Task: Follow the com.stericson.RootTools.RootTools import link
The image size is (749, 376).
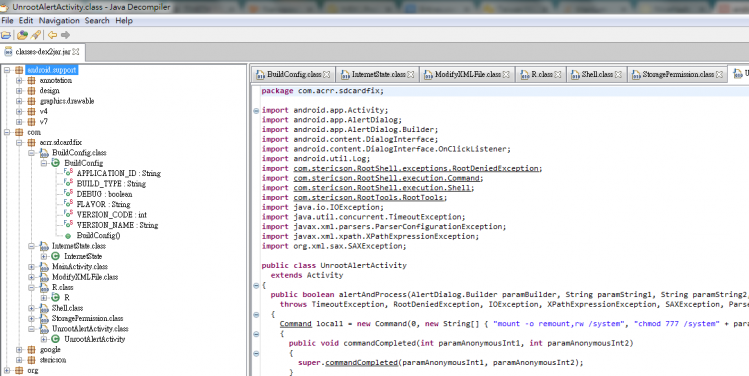Action: pos(370,197)
